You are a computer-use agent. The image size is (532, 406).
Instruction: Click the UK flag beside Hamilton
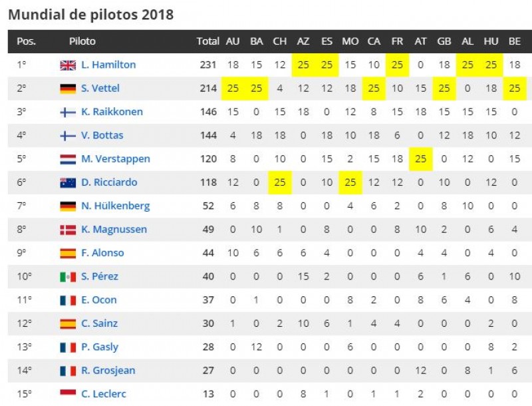pos(68,65)
